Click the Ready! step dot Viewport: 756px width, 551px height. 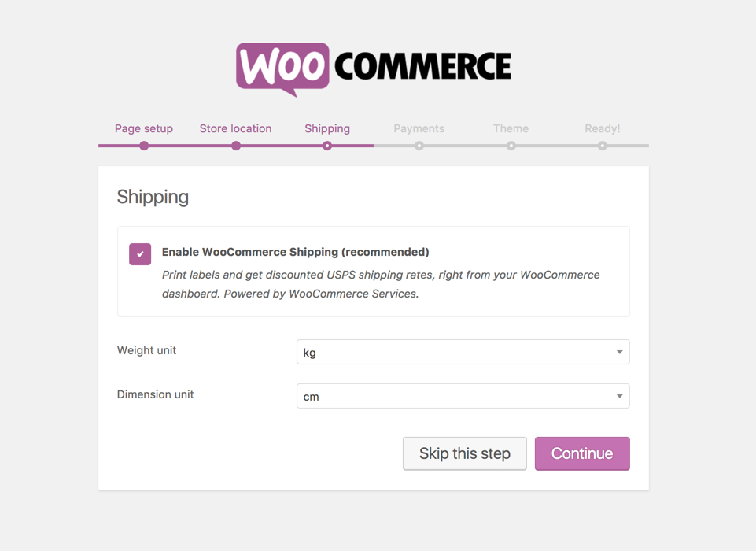602,146
